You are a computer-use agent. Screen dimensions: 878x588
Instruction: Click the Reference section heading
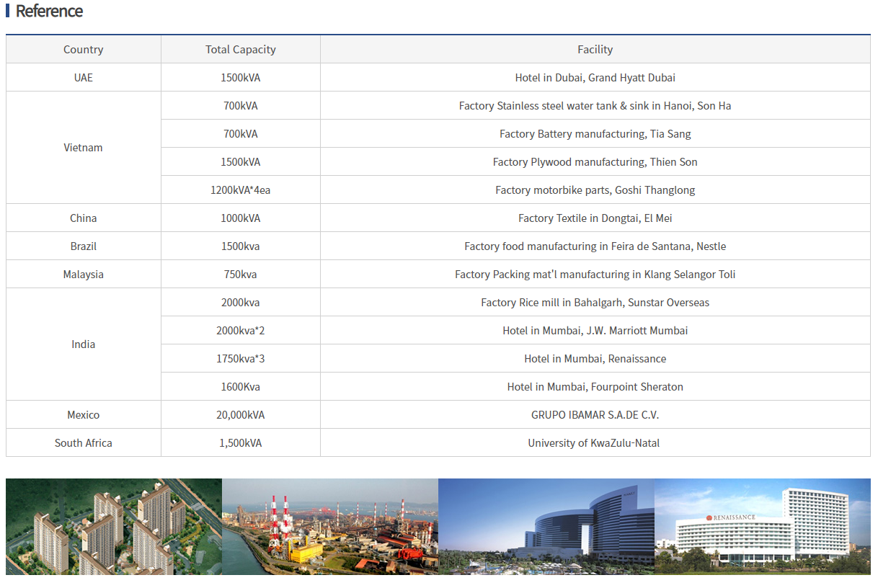[49, 12]
